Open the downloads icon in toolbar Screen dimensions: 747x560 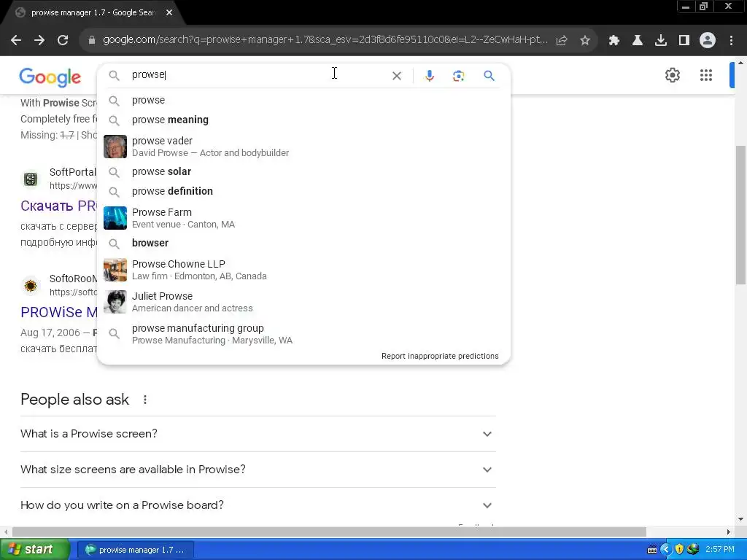tap(660, 41)
